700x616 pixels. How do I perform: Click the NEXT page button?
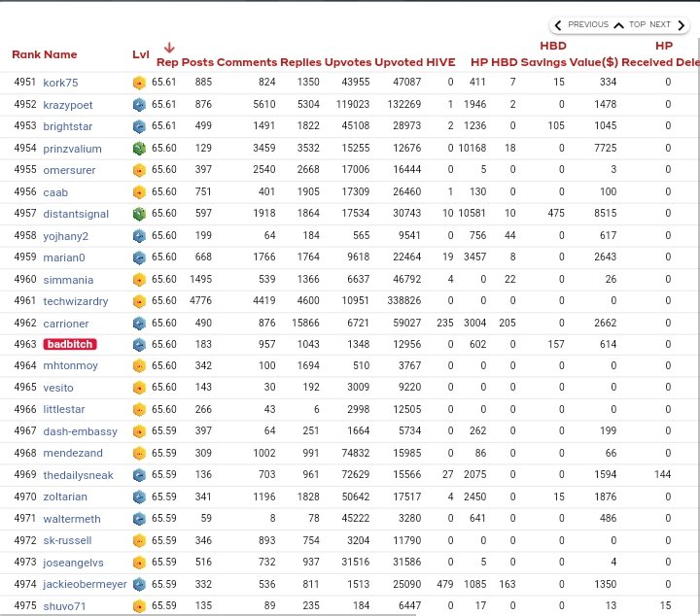(x=660, y=24)
